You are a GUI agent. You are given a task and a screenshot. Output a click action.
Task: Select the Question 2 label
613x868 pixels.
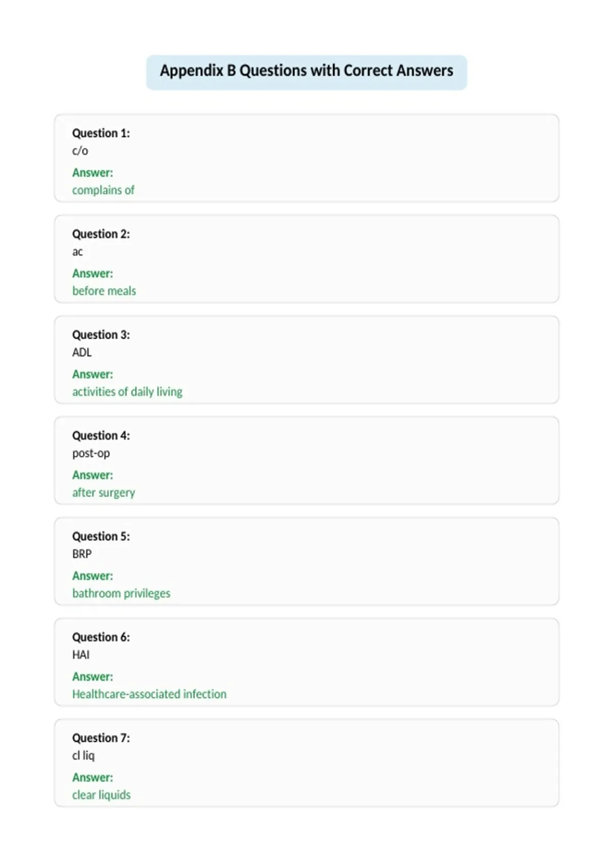pos(101,234)
